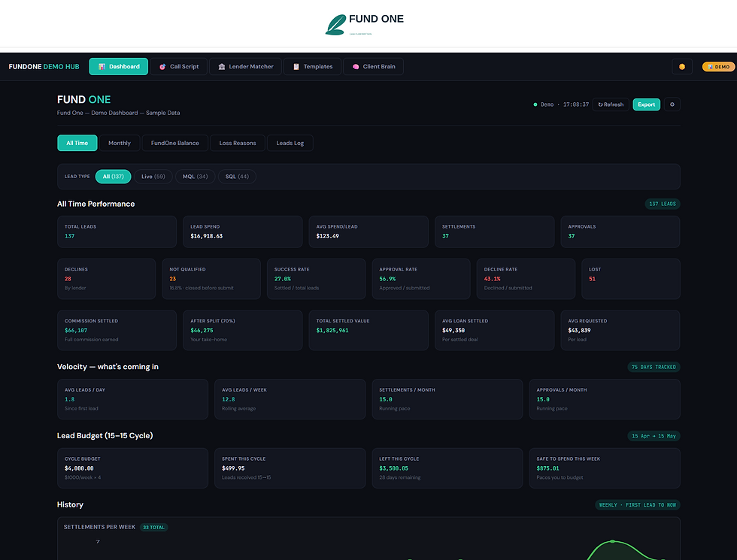Click the Fund One leaf logo

pyautogui.click(x=335, y=25)
